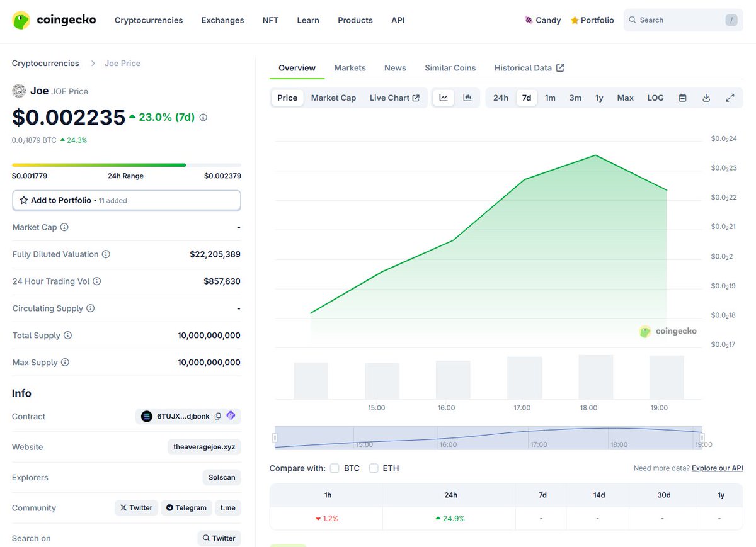This screenshot has height=547, width=756.
Task: Click Circulating Supply info icon
Action: (x=90, y=308)
